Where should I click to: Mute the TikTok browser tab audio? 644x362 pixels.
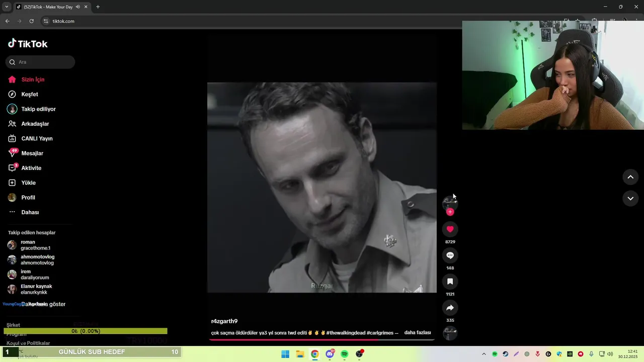coord(77,7)
